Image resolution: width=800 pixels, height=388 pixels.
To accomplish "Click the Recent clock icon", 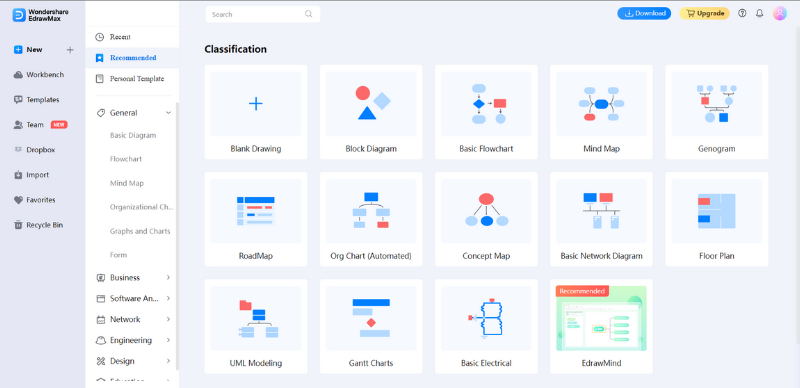I will (99, 37).
